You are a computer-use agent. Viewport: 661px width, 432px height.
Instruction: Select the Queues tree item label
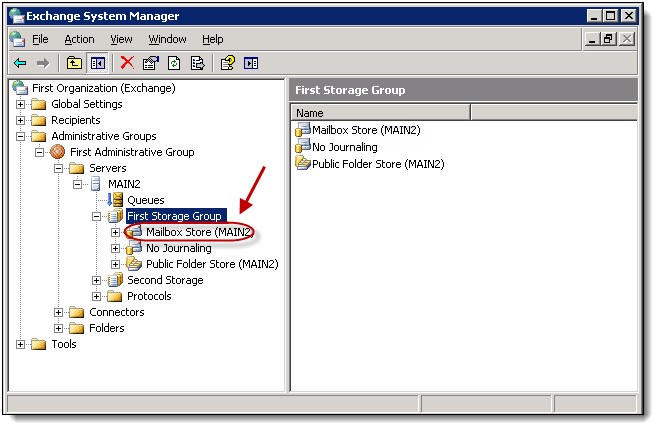pyautogui.click(x=146, y=200)
